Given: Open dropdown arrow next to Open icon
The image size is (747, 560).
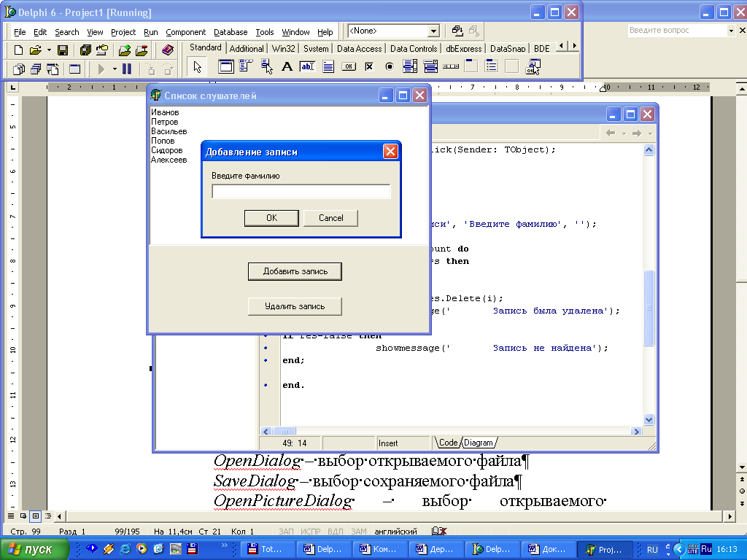Looking at the screenshot, I should click(49, 50).
